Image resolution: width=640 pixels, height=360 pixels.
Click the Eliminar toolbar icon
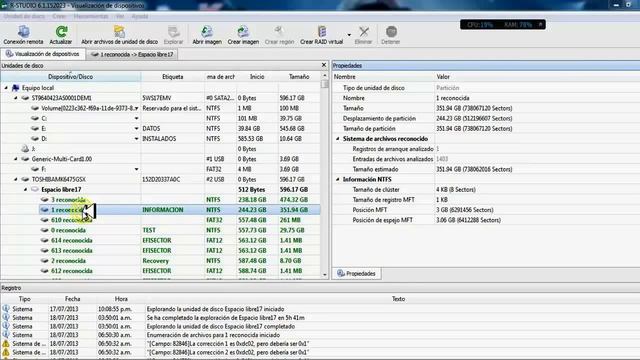(364, 31)
